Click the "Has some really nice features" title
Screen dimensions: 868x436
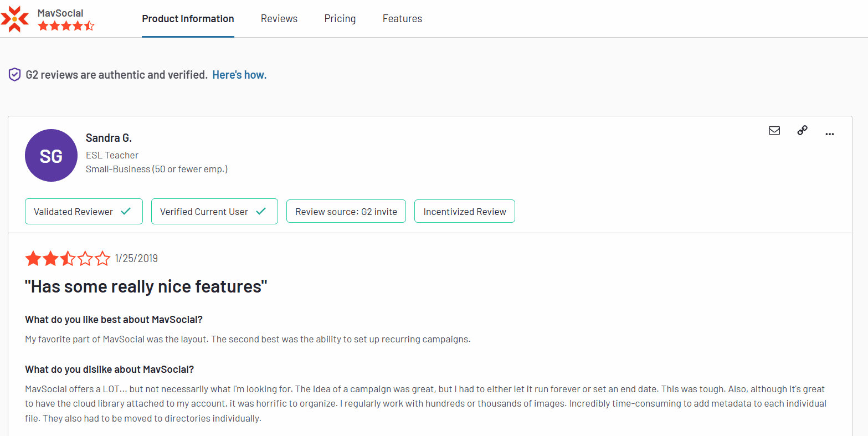tap(146, 286)
